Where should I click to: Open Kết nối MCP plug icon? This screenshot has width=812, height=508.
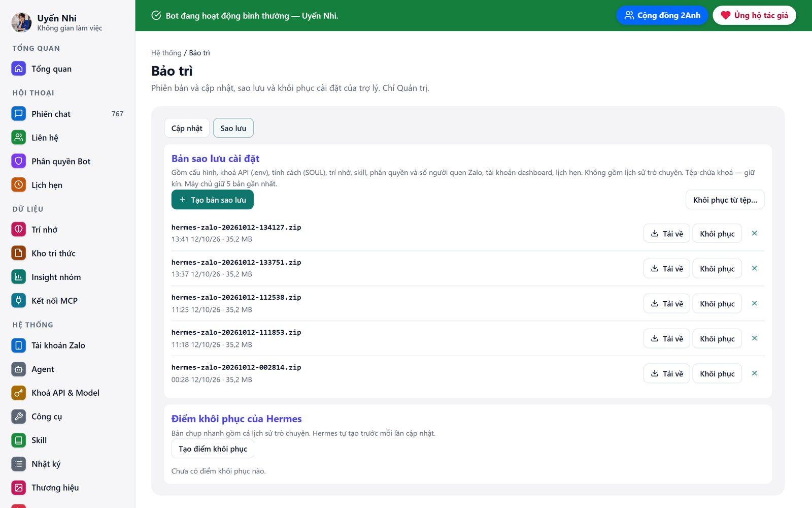pyautogui.click(x=19, y=301)
